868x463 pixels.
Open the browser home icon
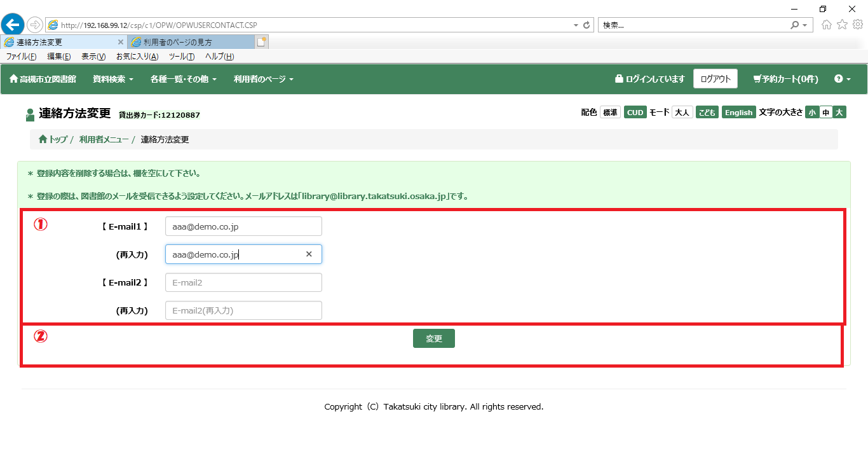(x=827, y=25)
